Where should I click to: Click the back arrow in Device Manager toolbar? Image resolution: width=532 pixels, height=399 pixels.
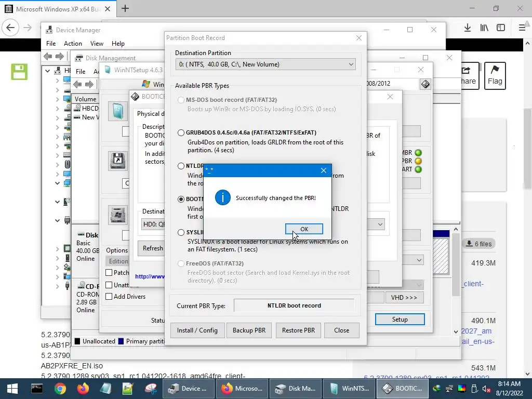tap(48, 56)
